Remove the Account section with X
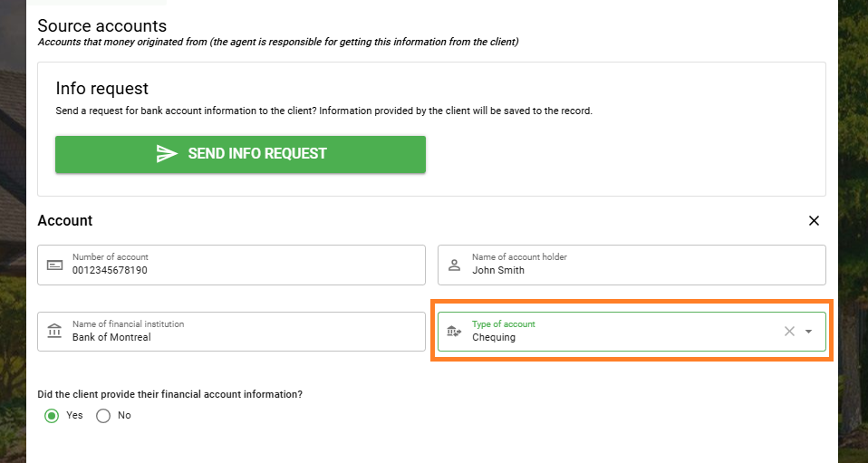The width and height of the screenshot is (868, 463). point(814,220)
